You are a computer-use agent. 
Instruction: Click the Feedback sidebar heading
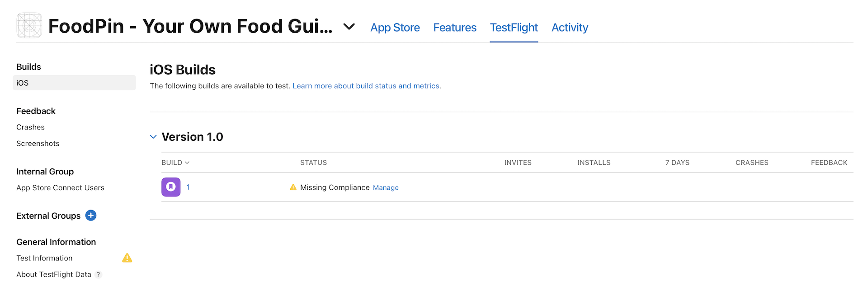pyautogui.click(x=36, y=111)
